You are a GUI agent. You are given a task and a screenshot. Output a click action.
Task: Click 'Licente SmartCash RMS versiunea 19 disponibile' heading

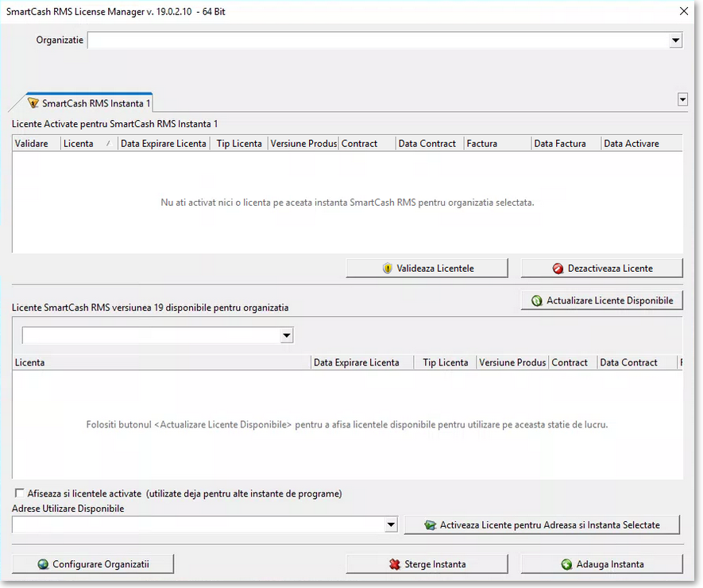click(150, 308)
